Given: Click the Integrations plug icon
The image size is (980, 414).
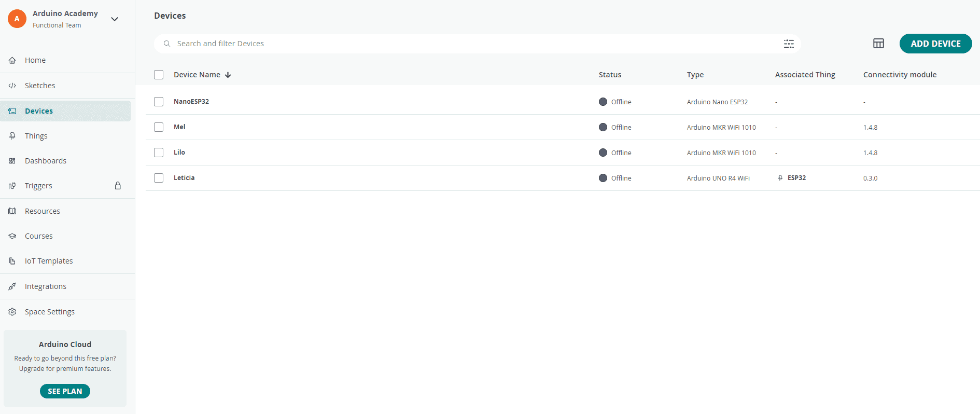Looking at the screenshot, I should click(x=12, y=286).
